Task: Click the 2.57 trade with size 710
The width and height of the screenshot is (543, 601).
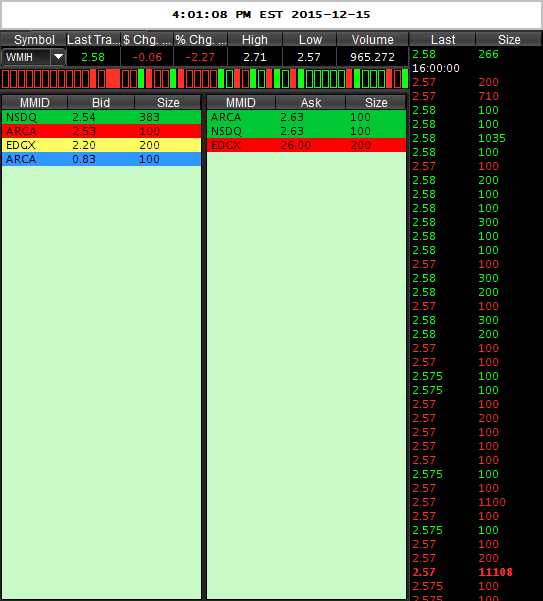Action: pyautogui.click(x=476, y=96)
